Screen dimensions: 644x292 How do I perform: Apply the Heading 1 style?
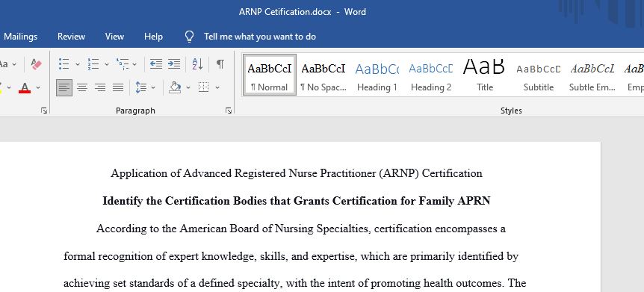(377, 75)
